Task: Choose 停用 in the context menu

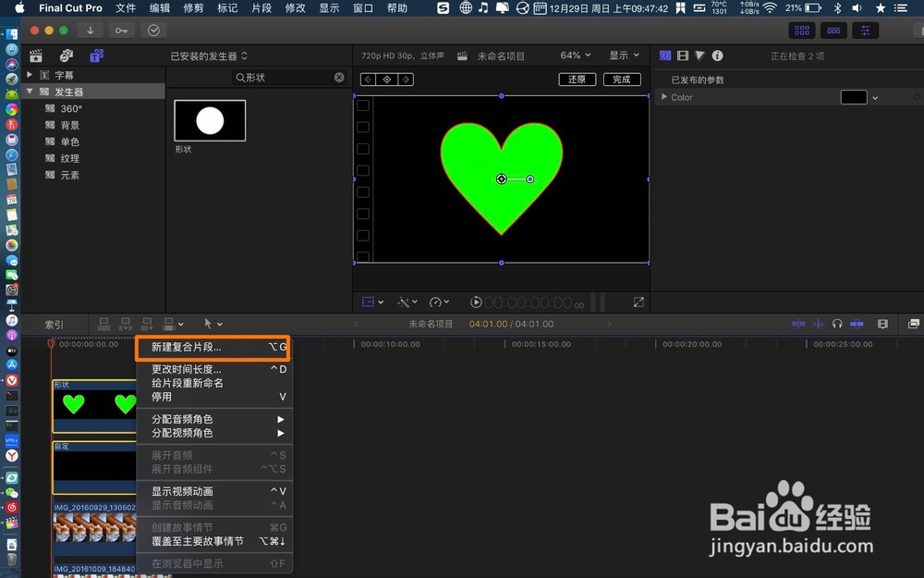Action: [214, 397]
